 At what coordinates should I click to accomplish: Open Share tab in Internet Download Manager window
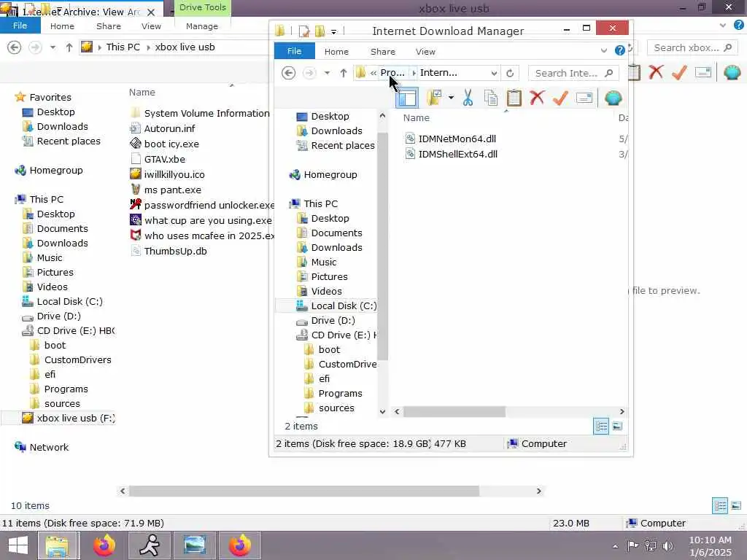click(382, 52)
